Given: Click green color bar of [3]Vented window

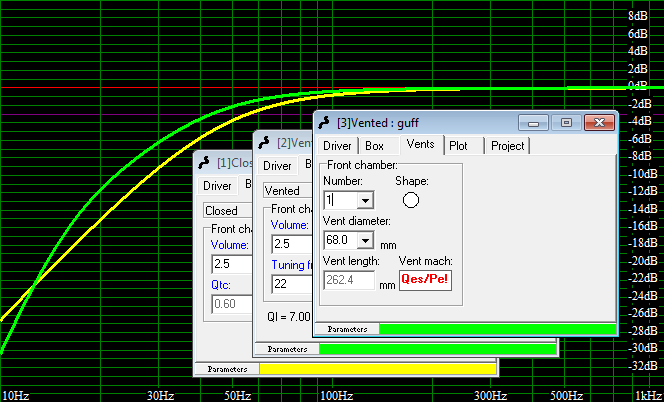Looking at the screenshot, I should pyautogui.click(x=498, y=329).
